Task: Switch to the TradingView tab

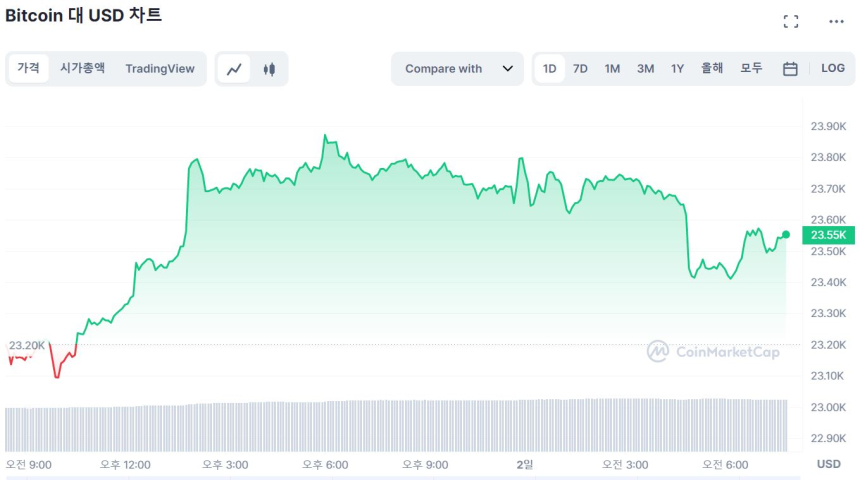Action: 160,69
